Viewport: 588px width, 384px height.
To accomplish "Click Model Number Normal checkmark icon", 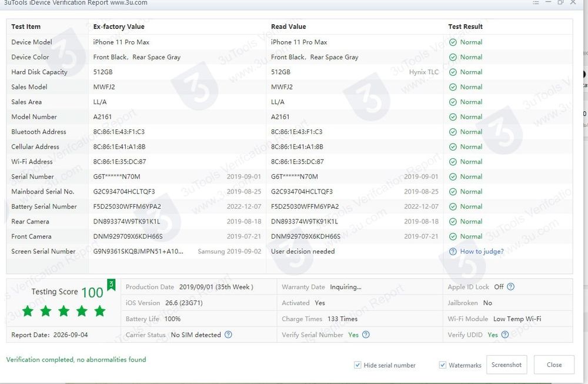I will click(453, 117).
